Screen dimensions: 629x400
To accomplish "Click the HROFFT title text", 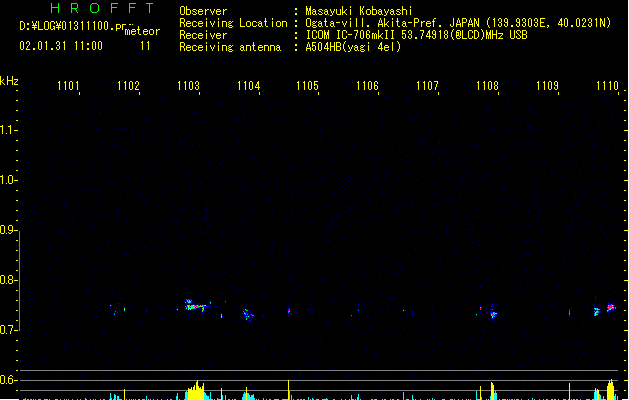I will [x=103, y=8].
